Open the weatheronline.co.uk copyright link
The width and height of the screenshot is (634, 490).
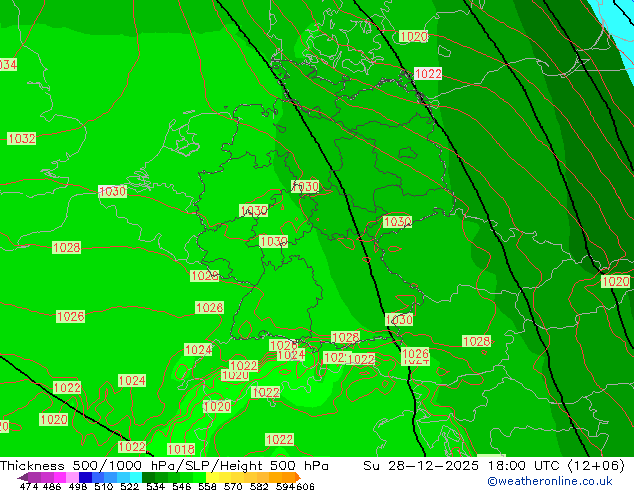[549, 481]
